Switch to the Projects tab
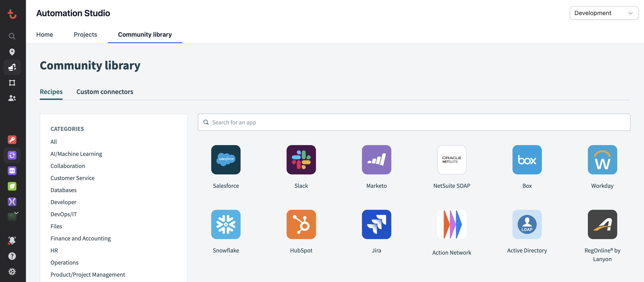The height and width of the screenshot is (282, 644). coord(85,34)
